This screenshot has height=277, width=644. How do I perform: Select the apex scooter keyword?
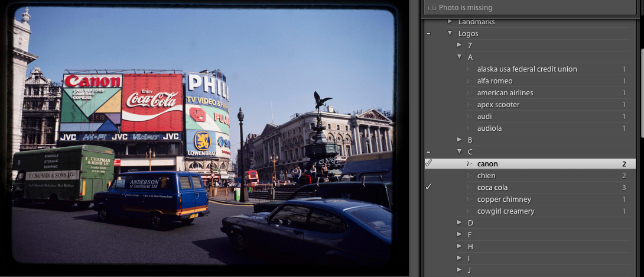(x=498, y=105)
